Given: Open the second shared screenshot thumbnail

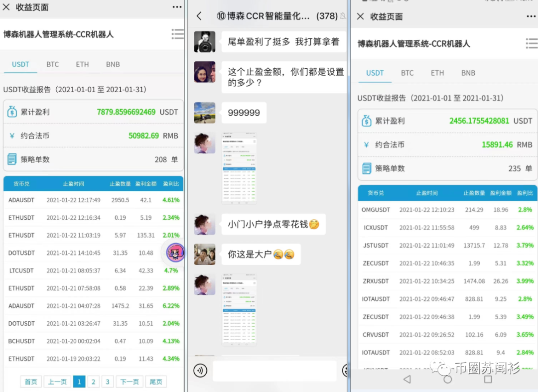Looking at the screenshot, I should tap(239, 309).
